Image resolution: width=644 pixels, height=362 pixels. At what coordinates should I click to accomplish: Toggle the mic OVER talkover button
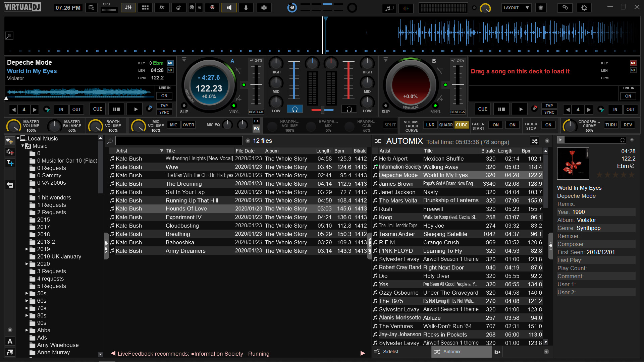click(x=189, y=125)
